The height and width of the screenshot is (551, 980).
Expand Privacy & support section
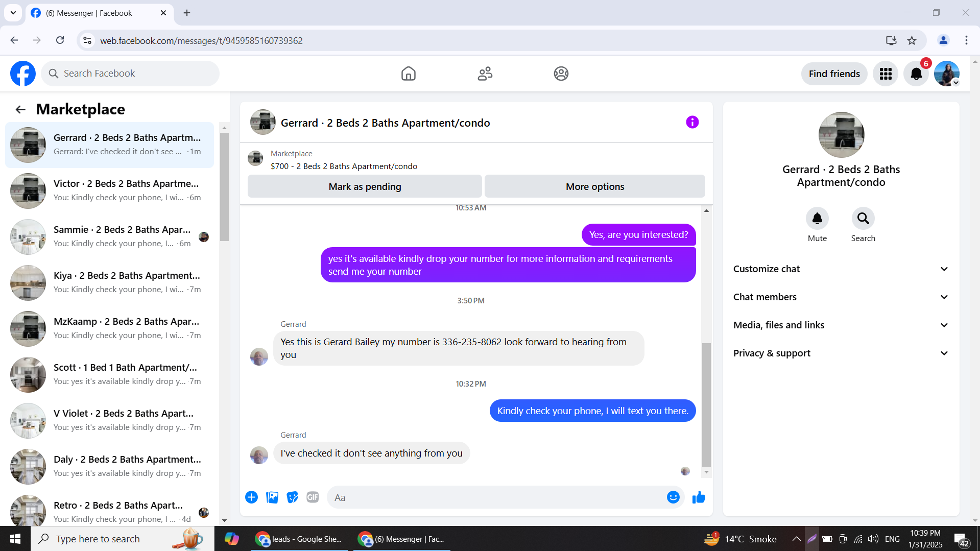[x=841, y=353]
